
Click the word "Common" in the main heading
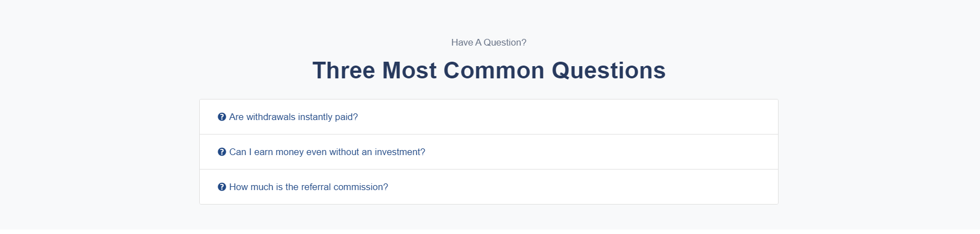[x=494, y=71]
